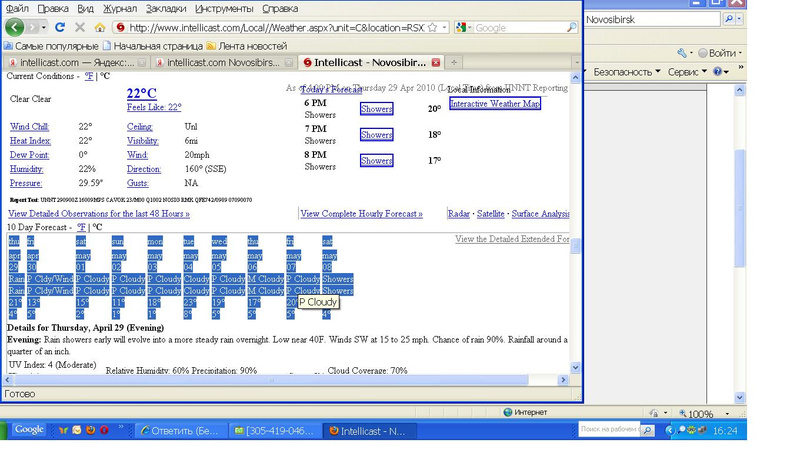
Task: Open the Инструменты menu
Action: point(223,9)
